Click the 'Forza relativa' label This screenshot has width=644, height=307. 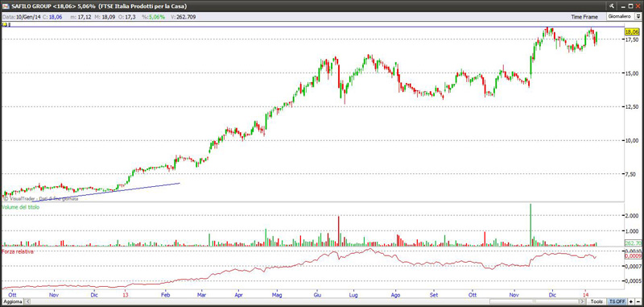[x=18, y=251]
